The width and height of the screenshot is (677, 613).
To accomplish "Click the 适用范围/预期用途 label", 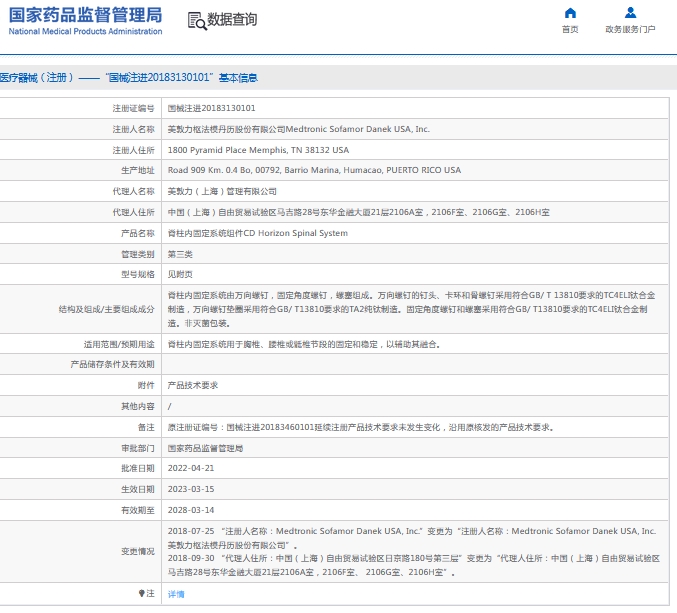I will pos(119,344).
